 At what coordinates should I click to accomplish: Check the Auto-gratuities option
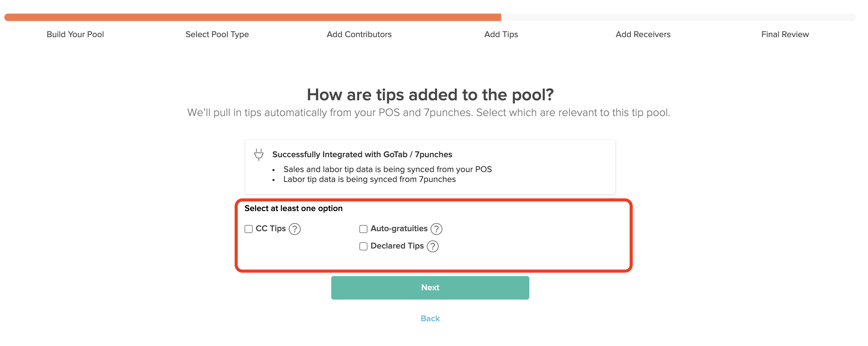click(x=363, y=229)
